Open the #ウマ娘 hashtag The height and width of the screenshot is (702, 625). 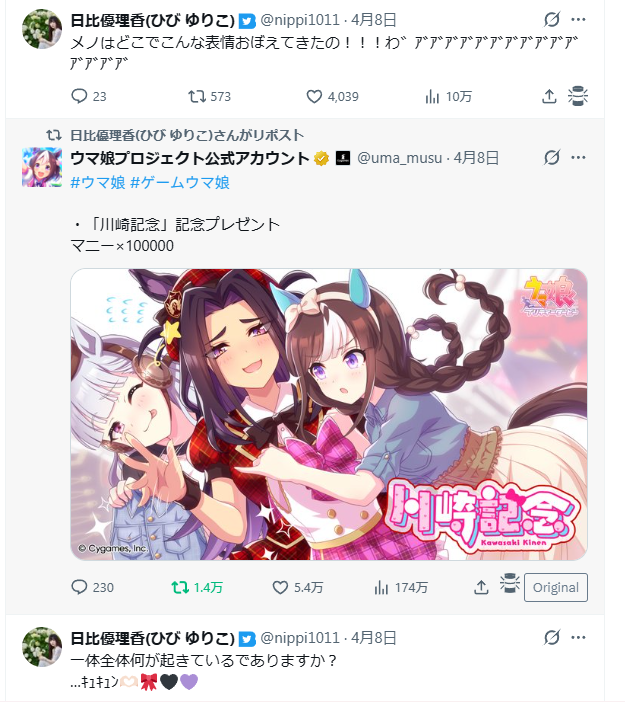click(98, 182)
